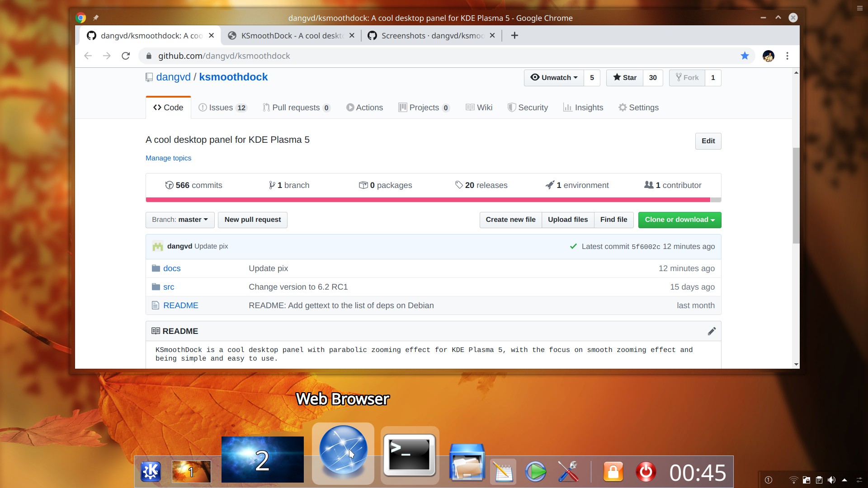Open the Wiki tab
This screenshot has width=868, height=488.
[x=479, y=108]
